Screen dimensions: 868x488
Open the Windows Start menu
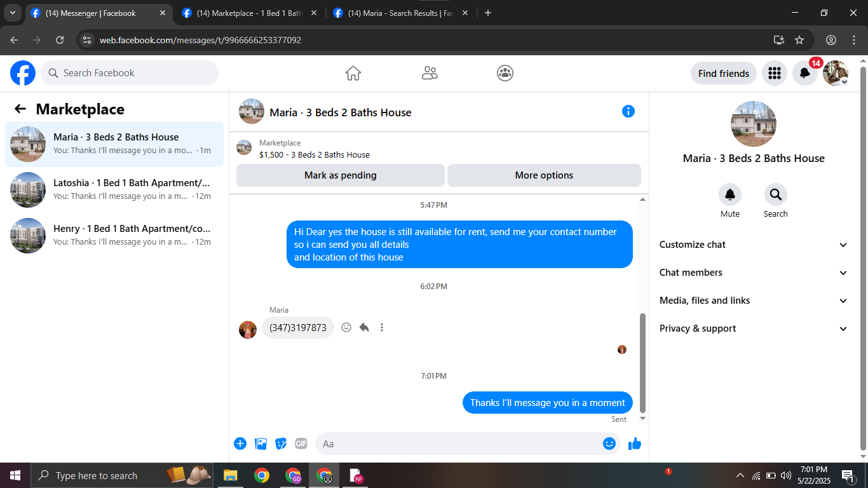tap(15, 475)
